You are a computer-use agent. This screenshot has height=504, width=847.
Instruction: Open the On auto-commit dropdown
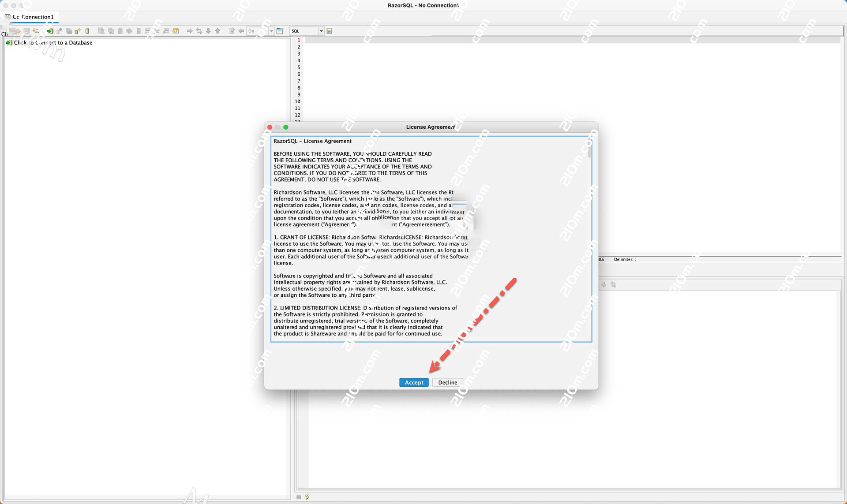tap(272, 31)
